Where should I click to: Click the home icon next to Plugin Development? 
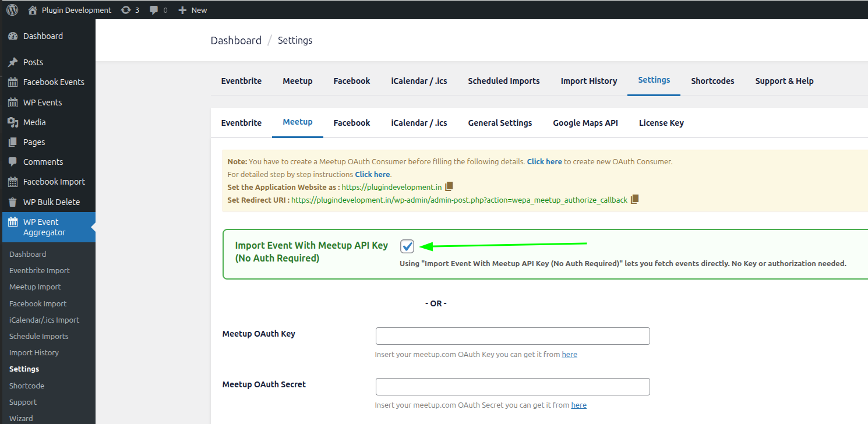click(32, 9)
